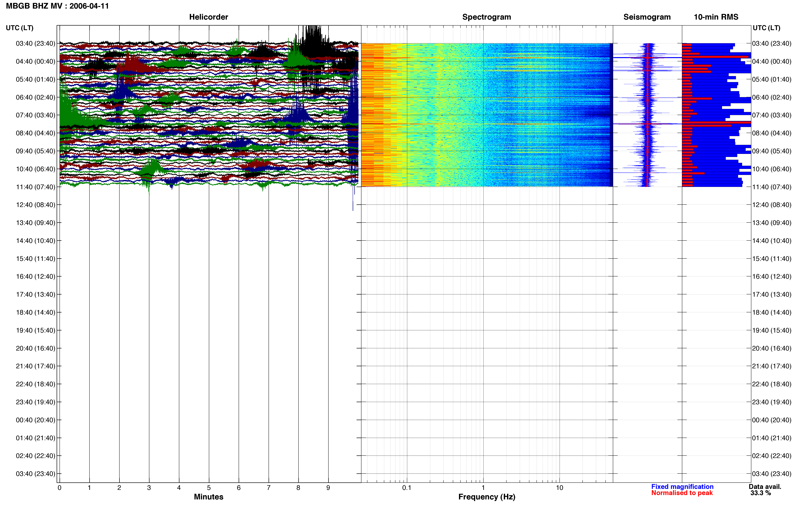Click the 'UTC (LT)' header beside the Helicorder

(20, 28)
